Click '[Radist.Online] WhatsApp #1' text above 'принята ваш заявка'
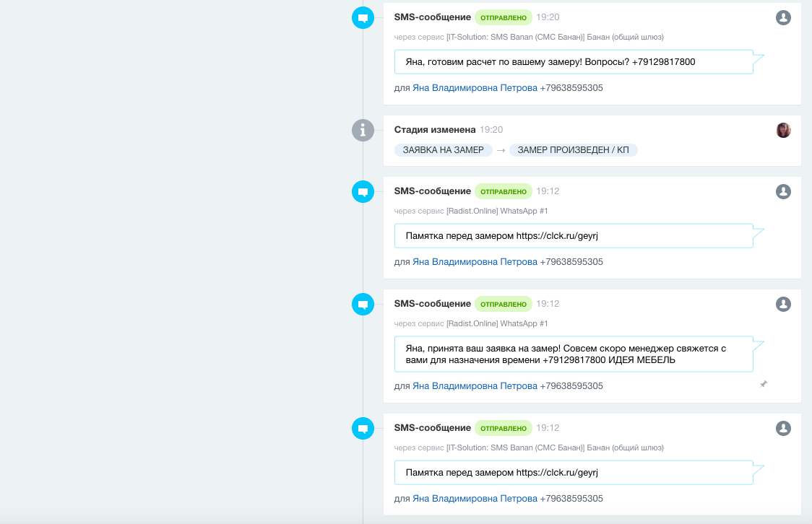Image resolution: width=812 pixels, height=524 pixels. [x=496, y=324]
